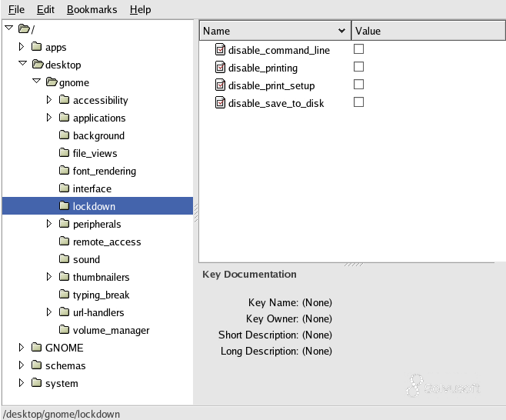Click the volume_manager folder icon
The width and height of the screenshot is (506, 420).
click(x=65, y=329)
